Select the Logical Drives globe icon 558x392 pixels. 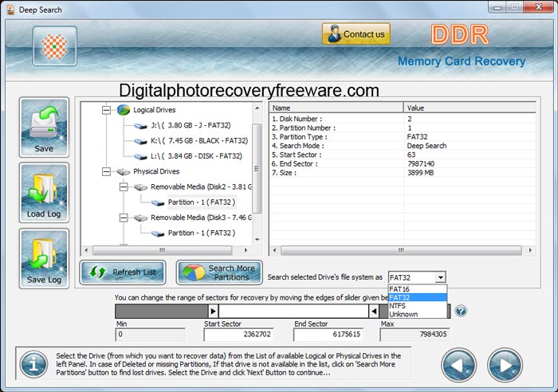[124, 110]
